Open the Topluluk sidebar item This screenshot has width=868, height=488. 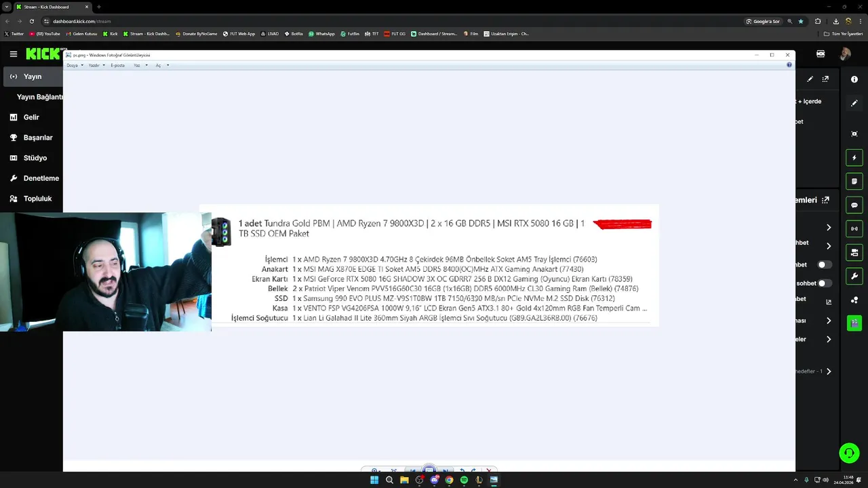coord(32,199)
